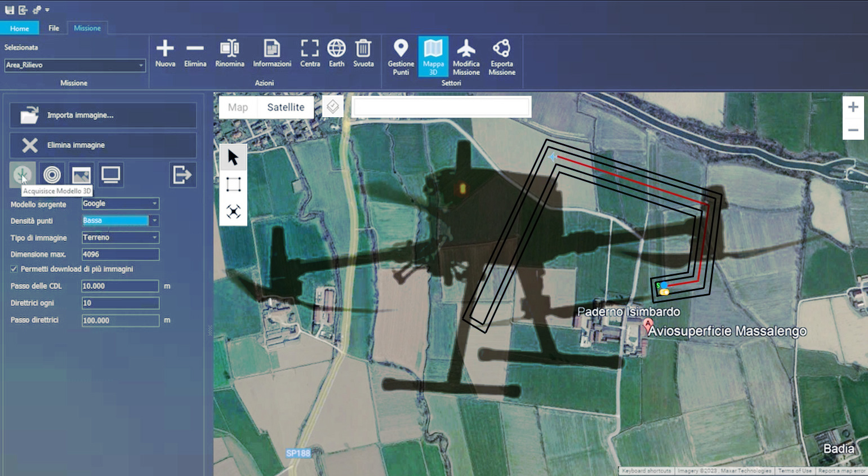Click the Esporta Missione icon
Viewport: 868px width, 476px height.
pos(501,49)
